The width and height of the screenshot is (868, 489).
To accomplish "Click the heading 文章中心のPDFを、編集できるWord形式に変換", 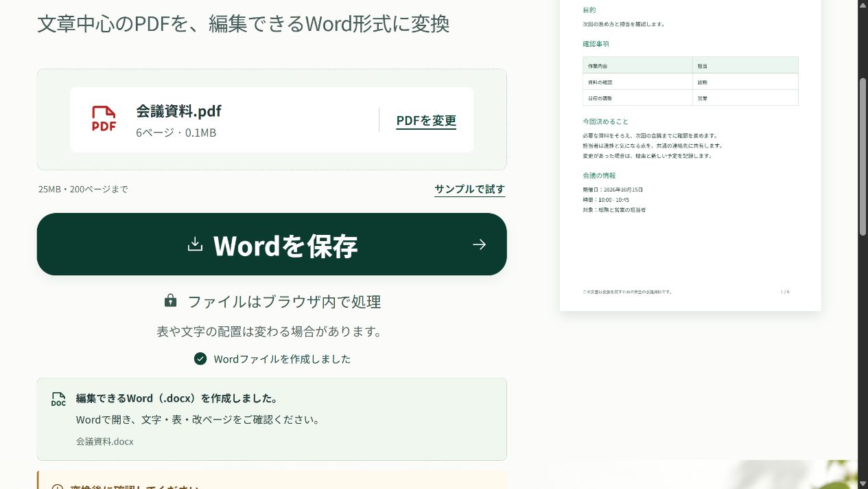I will (244, 23).
